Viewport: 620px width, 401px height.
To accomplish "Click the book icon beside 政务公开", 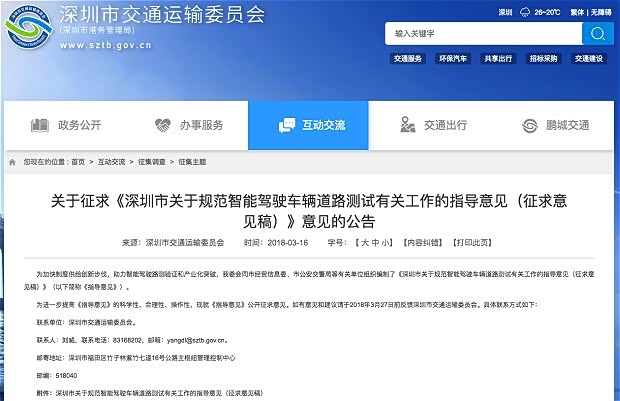I will (x=40, y=125).
